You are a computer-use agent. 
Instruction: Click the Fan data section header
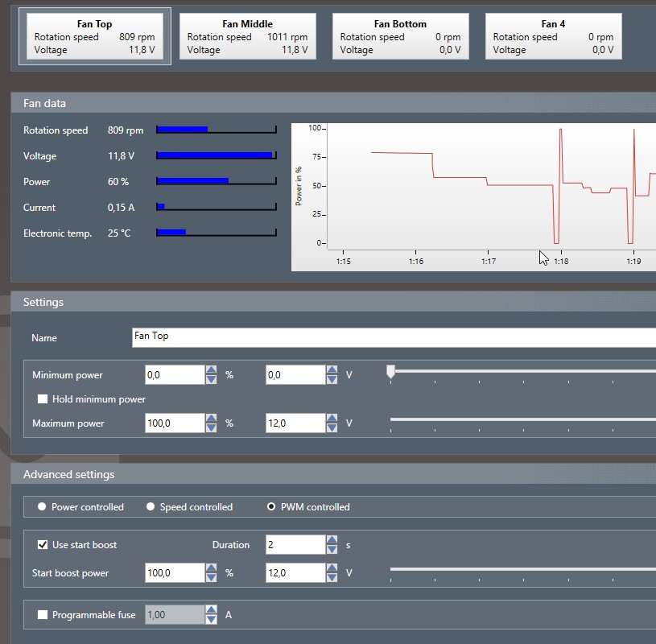pos(333,103)
